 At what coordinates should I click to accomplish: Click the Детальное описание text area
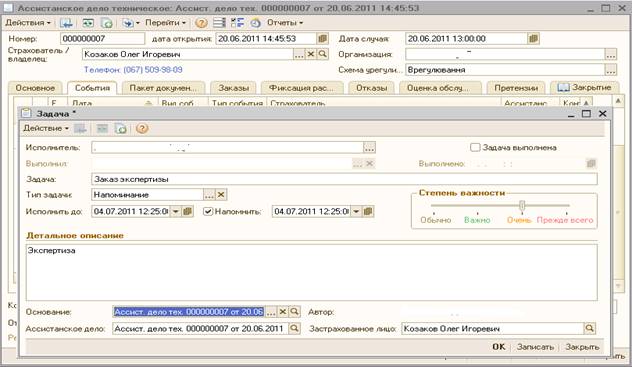click(312, 272)
